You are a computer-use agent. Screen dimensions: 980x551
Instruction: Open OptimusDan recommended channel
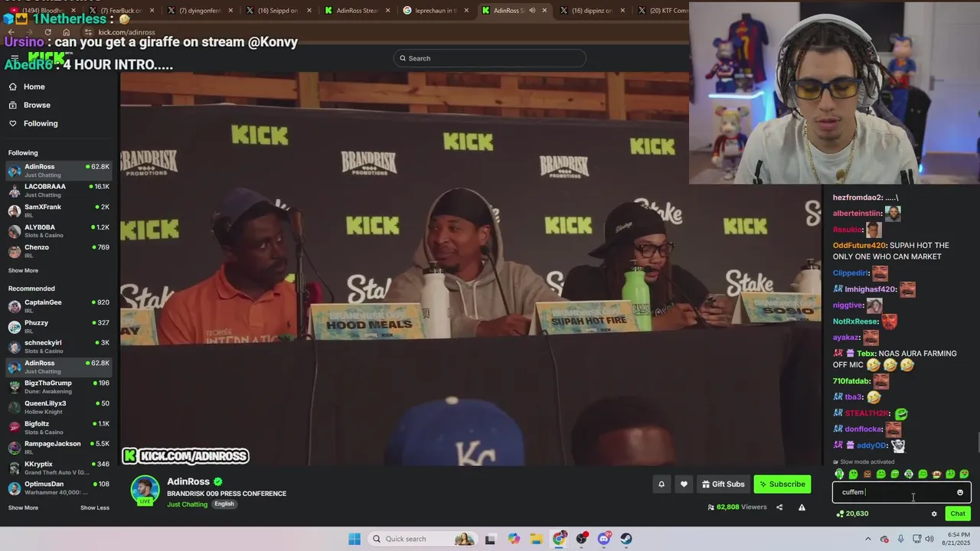(x=59, y=487)
